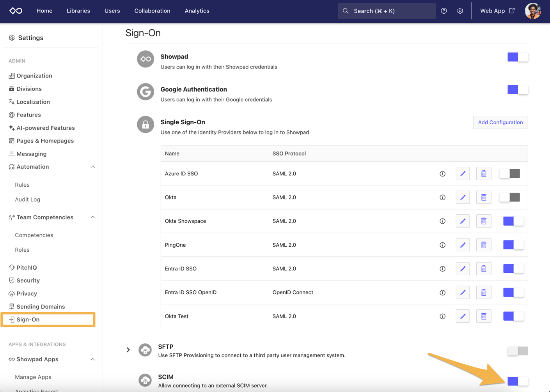Screen dimensions: 550x392
Task: Open Features settings
Action: pyautogui.click(x=25, y=115)
